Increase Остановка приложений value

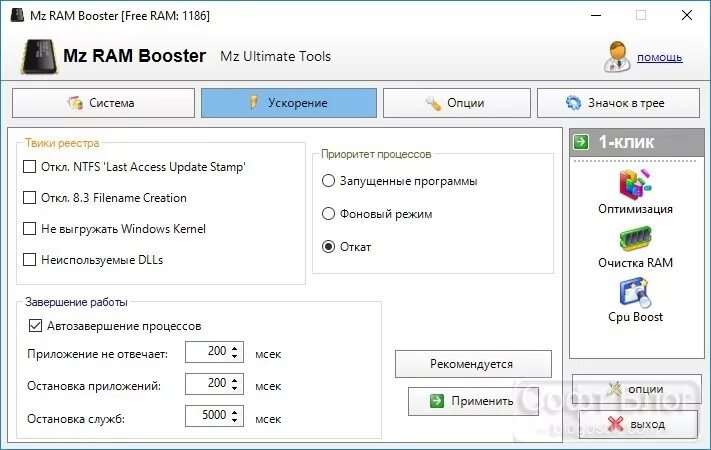[234, 380]
